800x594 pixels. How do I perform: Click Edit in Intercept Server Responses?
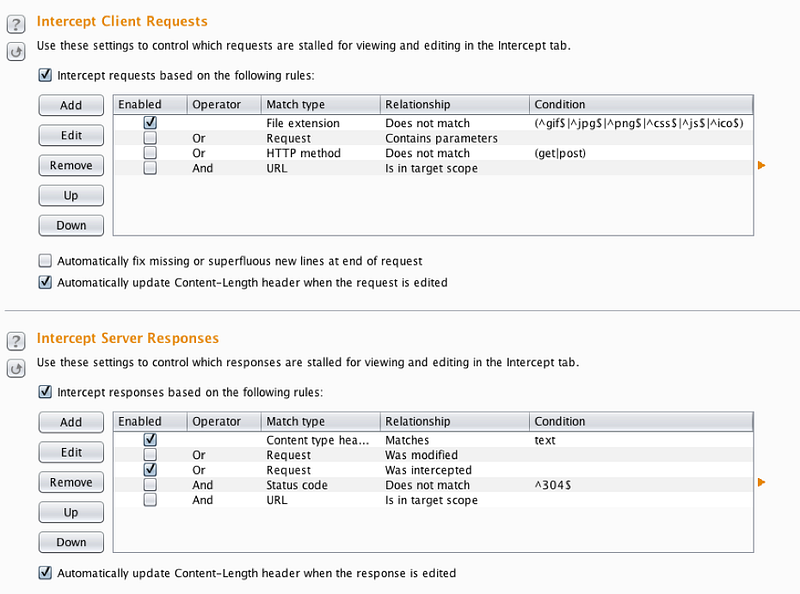71,452
